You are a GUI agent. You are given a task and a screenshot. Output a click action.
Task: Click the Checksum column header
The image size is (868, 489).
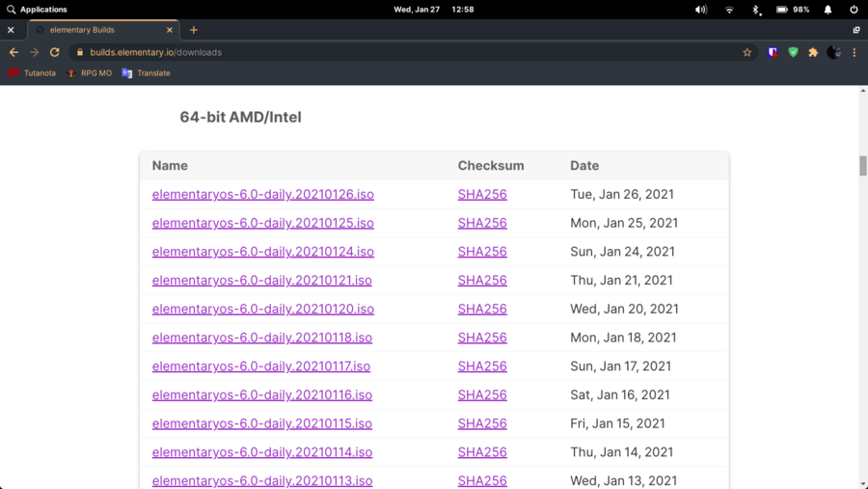click(491, 166)
